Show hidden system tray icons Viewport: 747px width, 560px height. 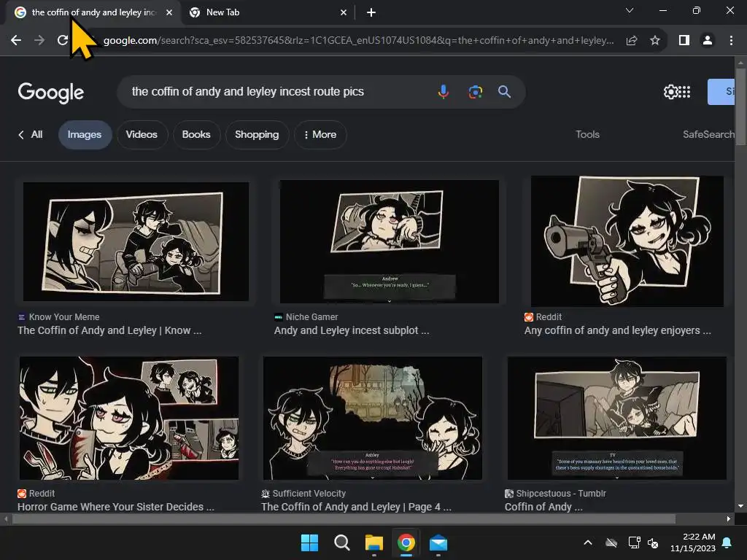click(588, 542)
